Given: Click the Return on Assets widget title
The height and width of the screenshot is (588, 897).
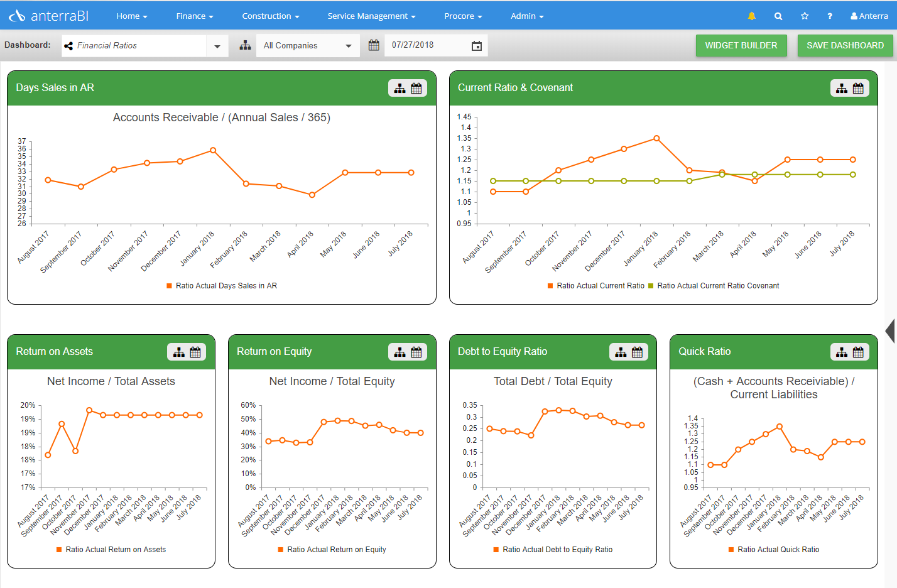Looking at the screenshot, I should click(54, 352).
